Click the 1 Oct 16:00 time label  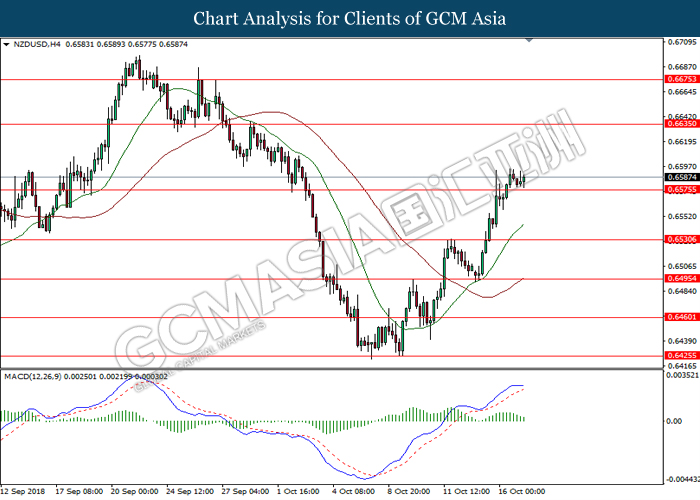(298, 492)
